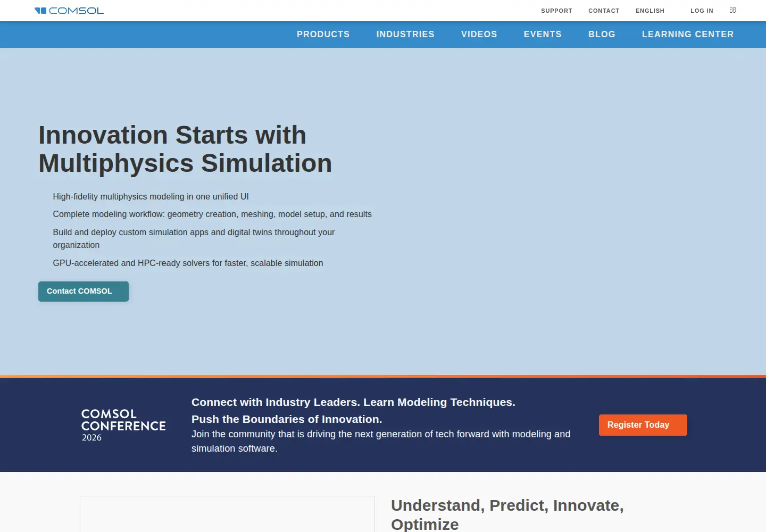
Task: Click the 'Build and deploy custom simulation apps' text
Action: tap(194, 238)
